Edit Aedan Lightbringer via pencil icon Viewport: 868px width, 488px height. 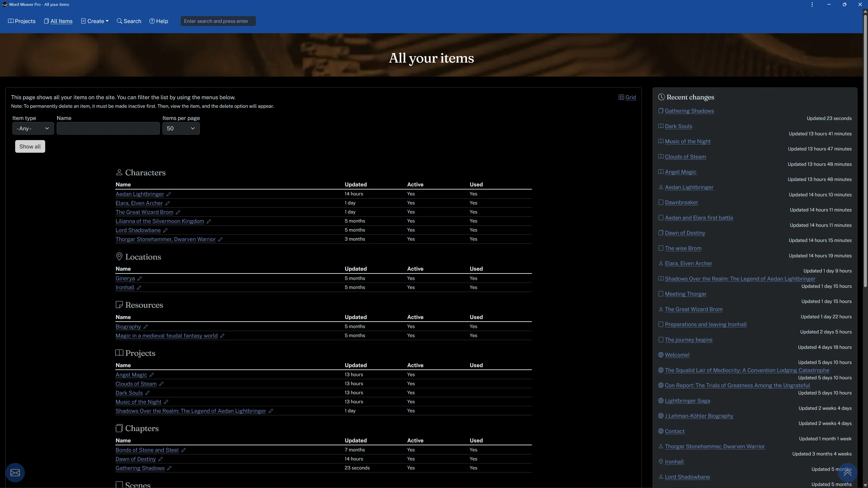click(169, 194)
